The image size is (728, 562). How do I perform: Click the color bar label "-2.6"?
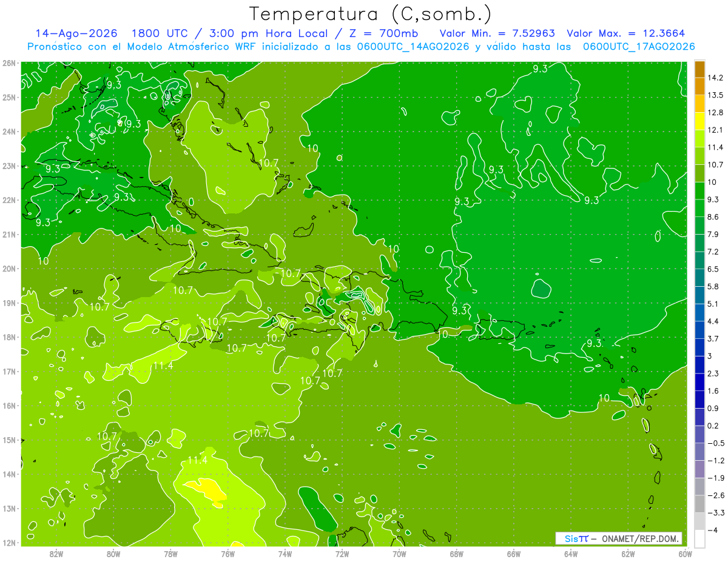[x=716, y=495]
